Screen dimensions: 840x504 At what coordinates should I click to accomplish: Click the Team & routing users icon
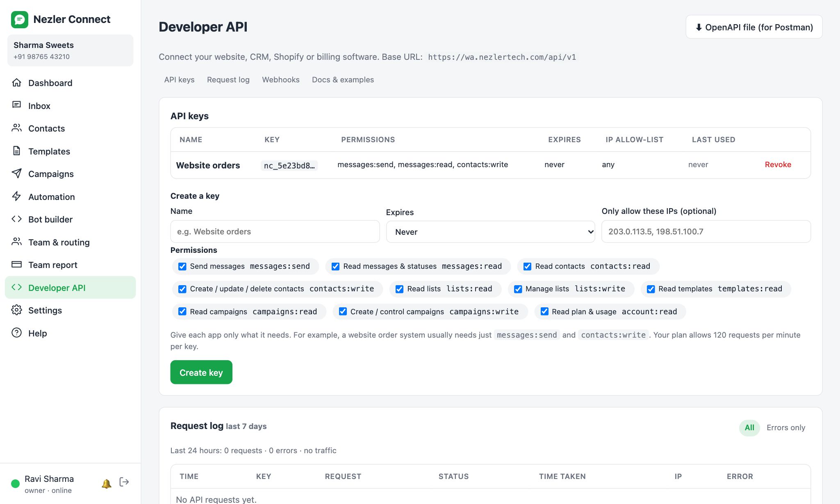pyautogui.click(x=16, y=242)
